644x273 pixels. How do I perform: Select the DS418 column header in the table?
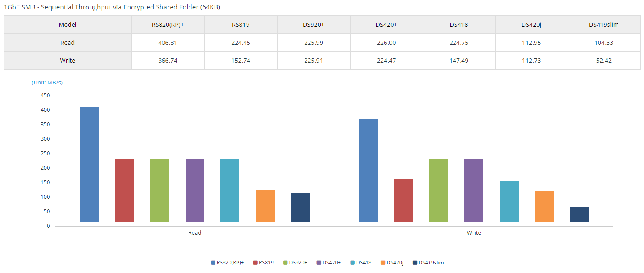click(x=459, y=25)
